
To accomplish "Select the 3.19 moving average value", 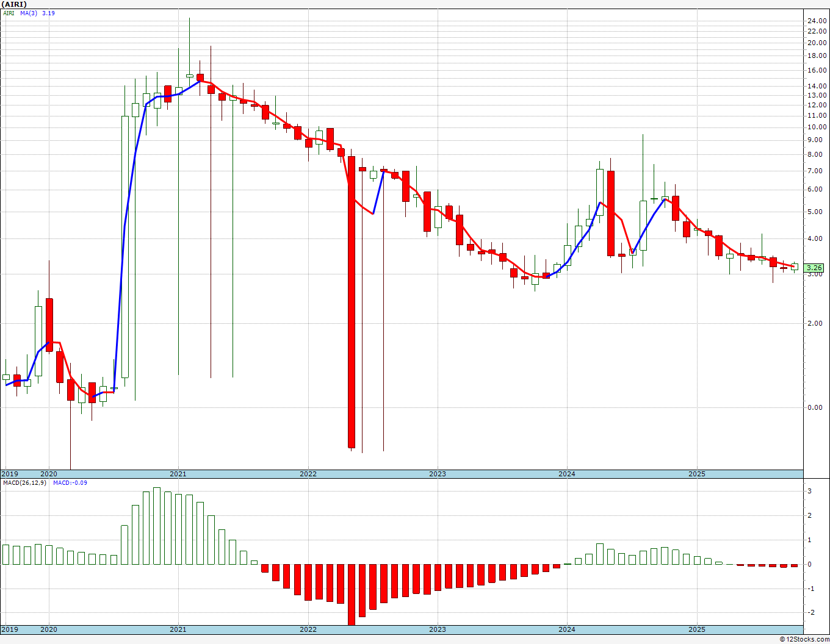I will point(48,13).
